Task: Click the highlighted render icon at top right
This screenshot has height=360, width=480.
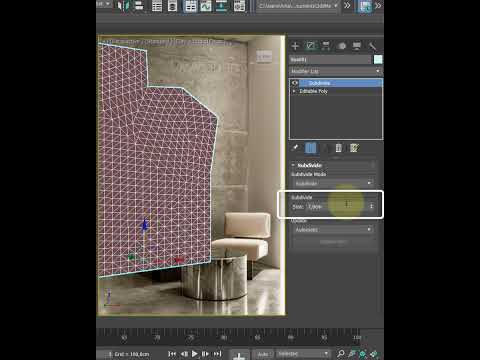Action: (x=365, y=6)
